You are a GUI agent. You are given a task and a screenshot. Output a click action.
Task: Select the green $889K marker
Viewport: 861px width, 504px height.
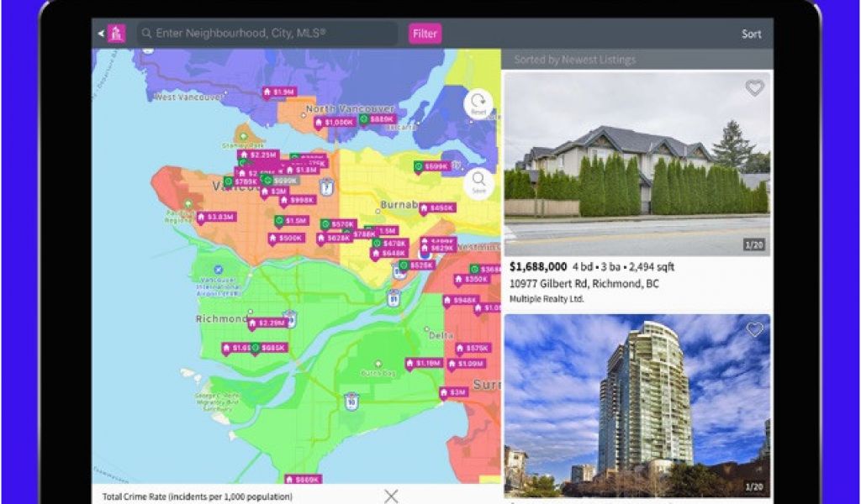(x=378, y=119)
